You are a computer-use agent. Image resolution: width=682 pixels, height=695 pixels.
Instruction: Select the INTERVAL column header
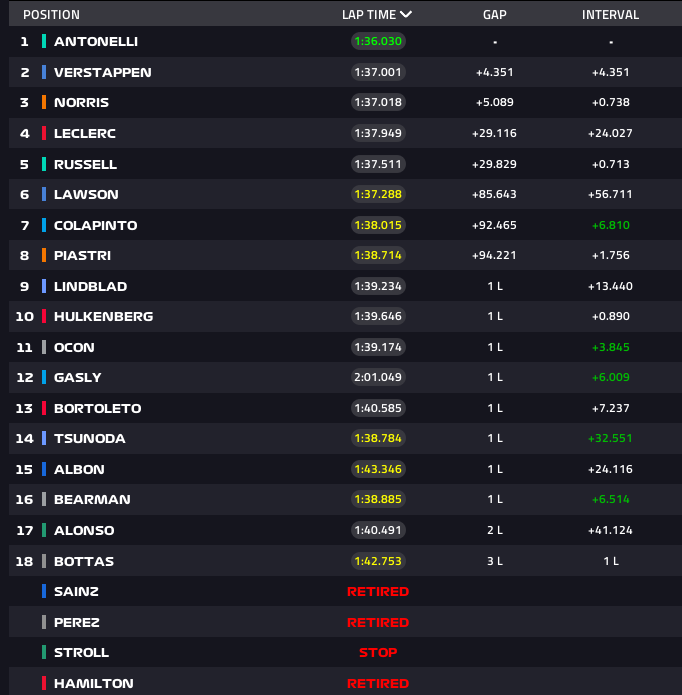[x=610, y=15]
